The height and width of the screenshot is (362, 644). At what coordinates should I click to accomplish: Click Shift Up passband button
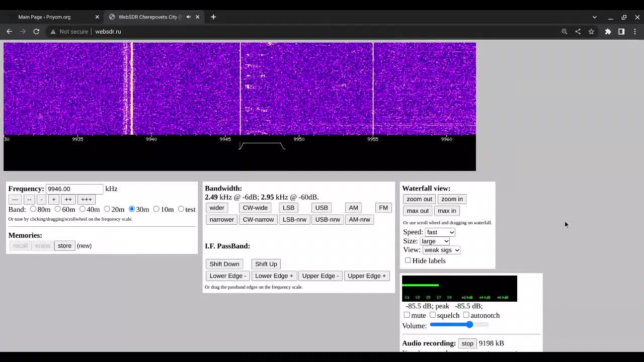pyautogui.click(x=266, y=264)
